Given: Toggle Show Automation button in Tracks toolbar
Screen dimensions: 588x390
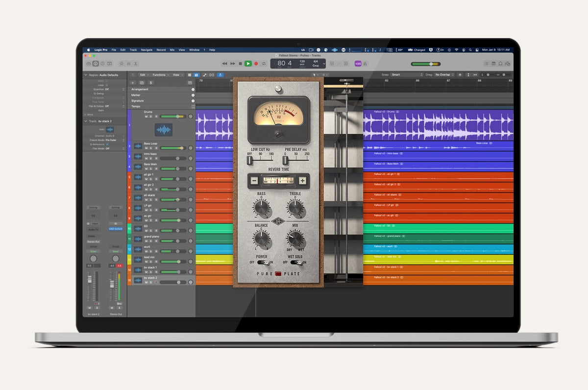Looking at the screenshot, I should pos(205,75).
